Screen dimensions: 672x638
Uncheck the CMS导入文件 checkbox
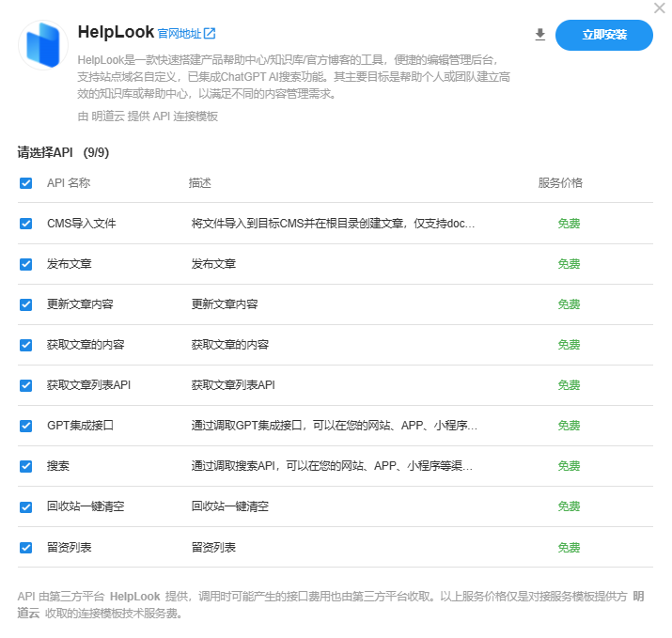pyautogui.click(x=25, y=224)
